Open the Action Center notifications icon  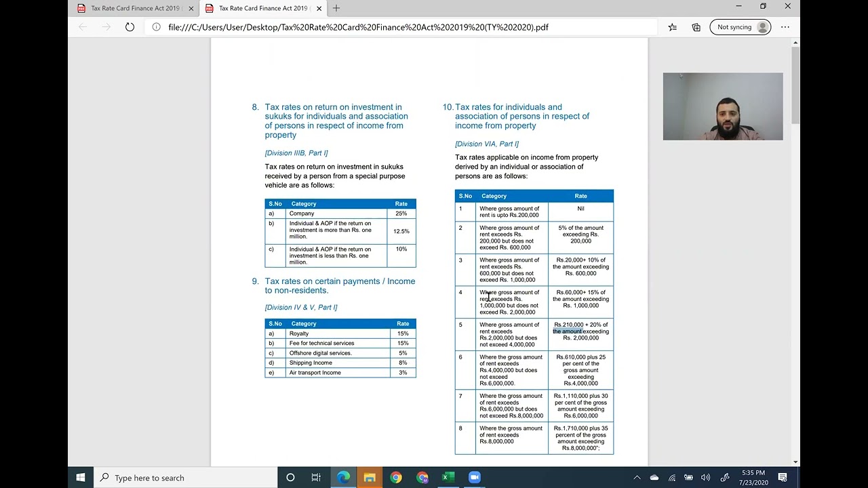pos(783,477)
